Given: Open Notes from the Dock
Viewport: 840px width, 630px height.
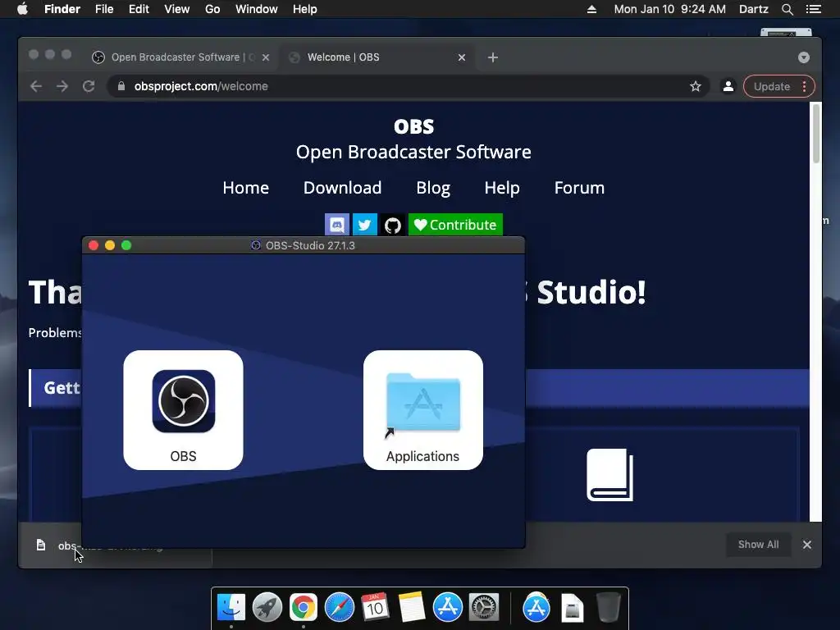Looking at the screenshot, I should pyautogui.click(x=412, y=607).
